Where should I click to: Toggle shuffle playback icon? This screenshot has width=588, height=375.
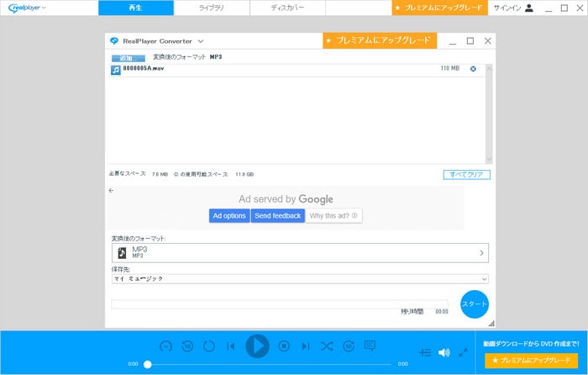point(327,346)
